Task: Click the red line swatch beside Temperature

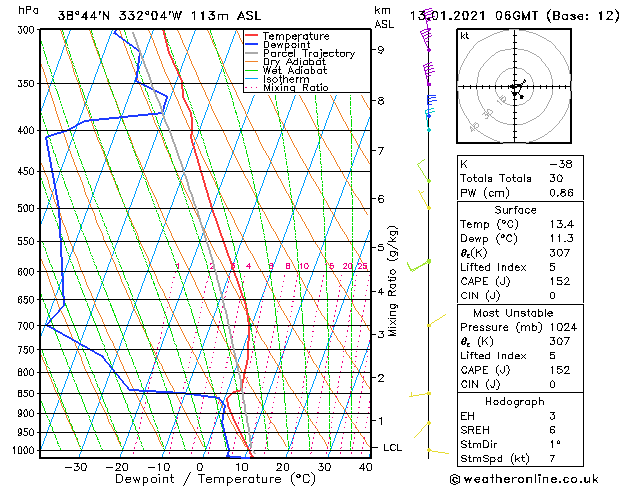Action: [x=251, y=36]
